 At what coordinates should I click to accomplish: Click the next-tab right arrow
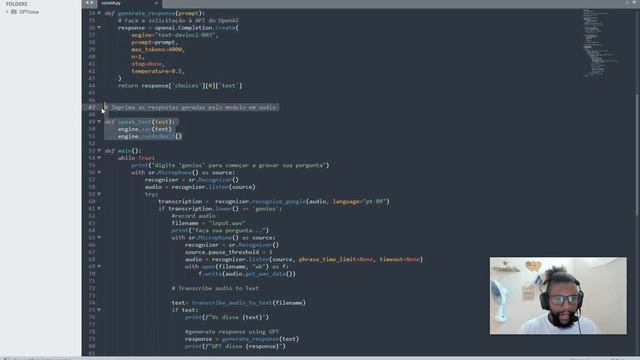coord(92,3)
